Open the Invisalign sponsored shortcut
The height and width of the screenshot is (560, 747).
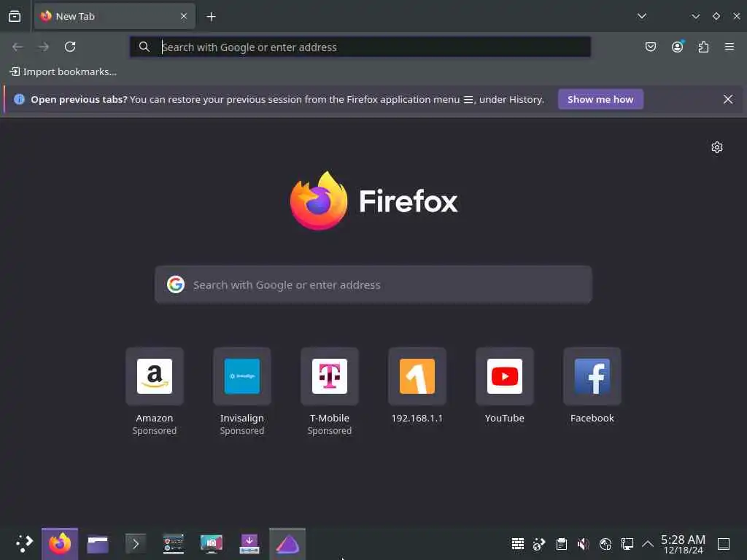(242, 376)
